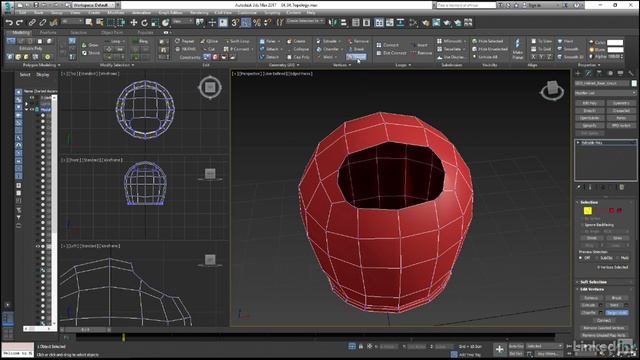Open the reference coordinate system dropdown
The height and width of the screenshot is (360, 640).
[182, 22]
